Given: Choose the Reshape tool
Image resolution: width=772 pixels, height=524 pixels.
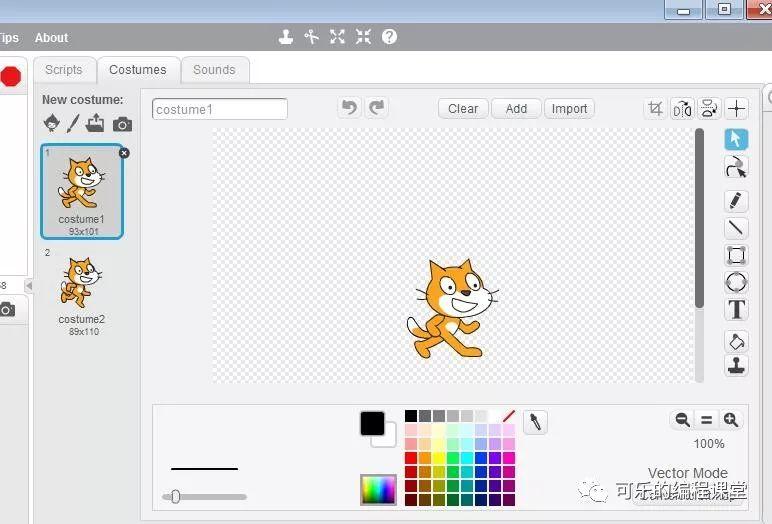Looking at the screenshot, I should [x=736, y=167].
